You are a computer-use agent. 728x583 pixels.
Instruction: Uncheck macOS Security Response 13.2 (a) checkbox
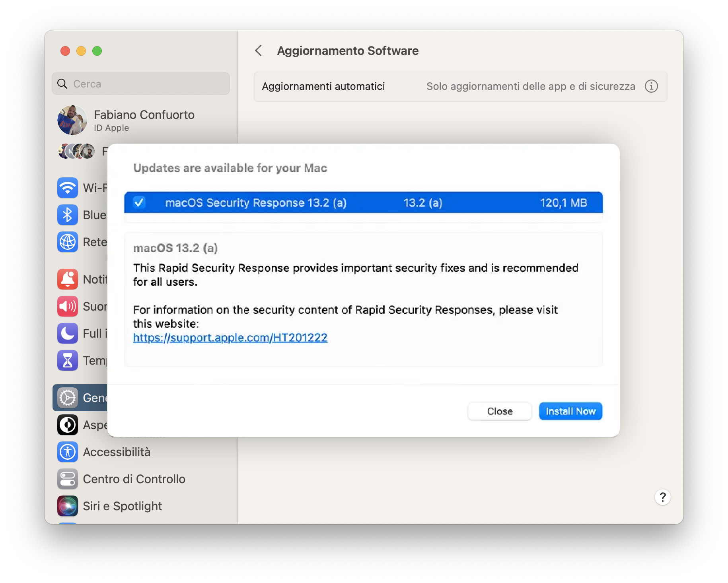(139, 202)
